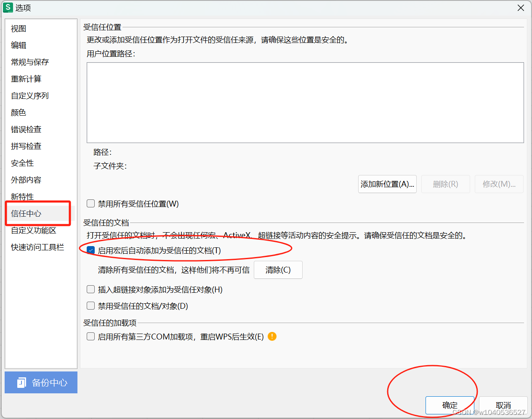Enable 禁用所有受信任位置

click(90, 203)
